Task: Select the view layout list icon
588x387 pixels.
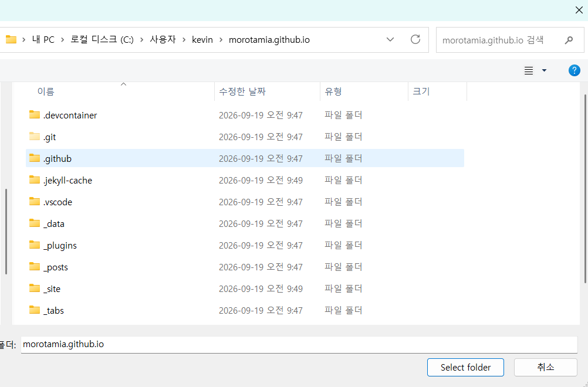Action: coord(529,70)
